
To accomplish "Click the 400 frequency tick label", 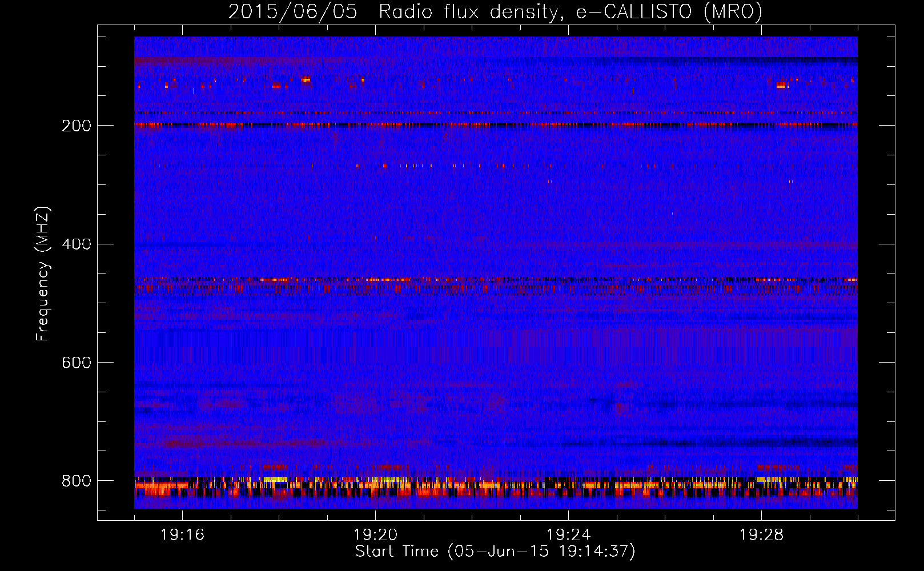I will coord(77,244).
